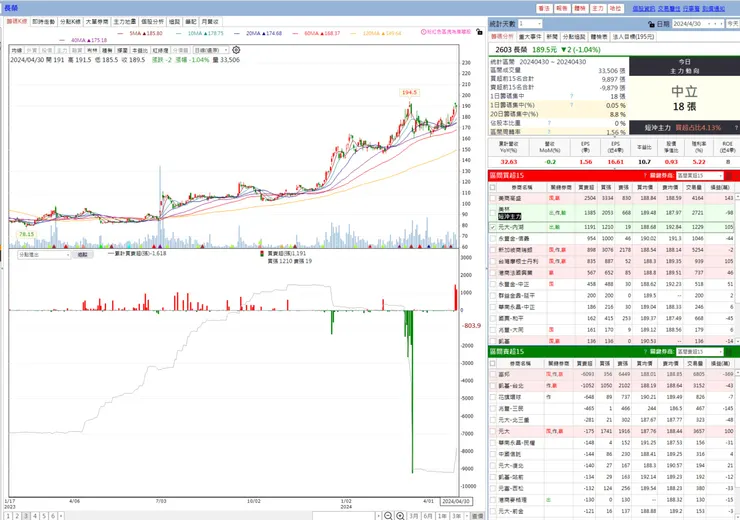Go to chart page 4

tap(35, 516)
